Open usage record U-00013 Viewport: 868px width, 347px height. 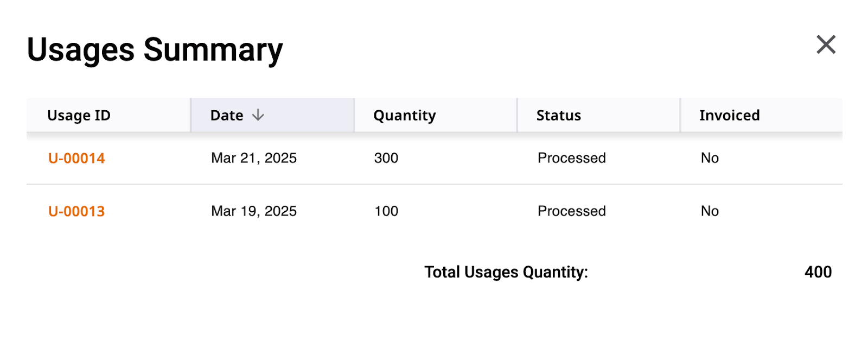[76, 211]
